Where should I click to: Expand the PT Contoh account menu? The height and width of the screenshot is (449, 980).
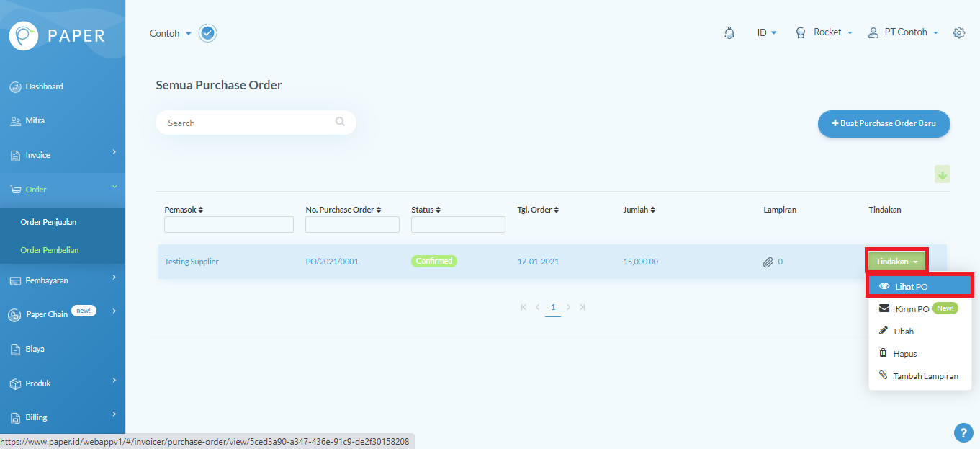click(x=904, y=33)
